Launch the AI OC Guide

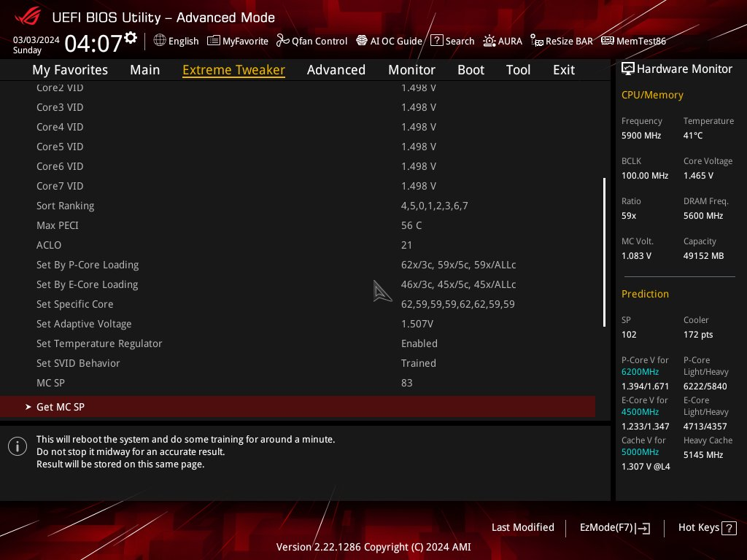tap(389, 41)
